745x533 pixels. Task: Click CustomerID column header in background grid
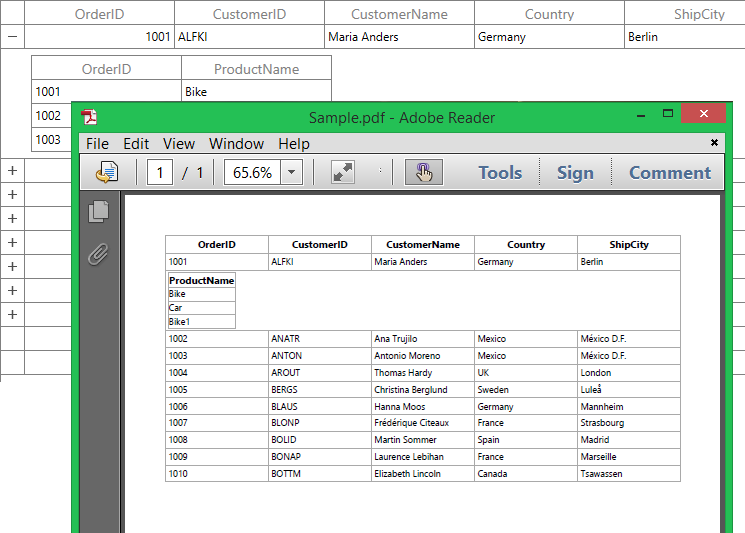tap(249, 14)
